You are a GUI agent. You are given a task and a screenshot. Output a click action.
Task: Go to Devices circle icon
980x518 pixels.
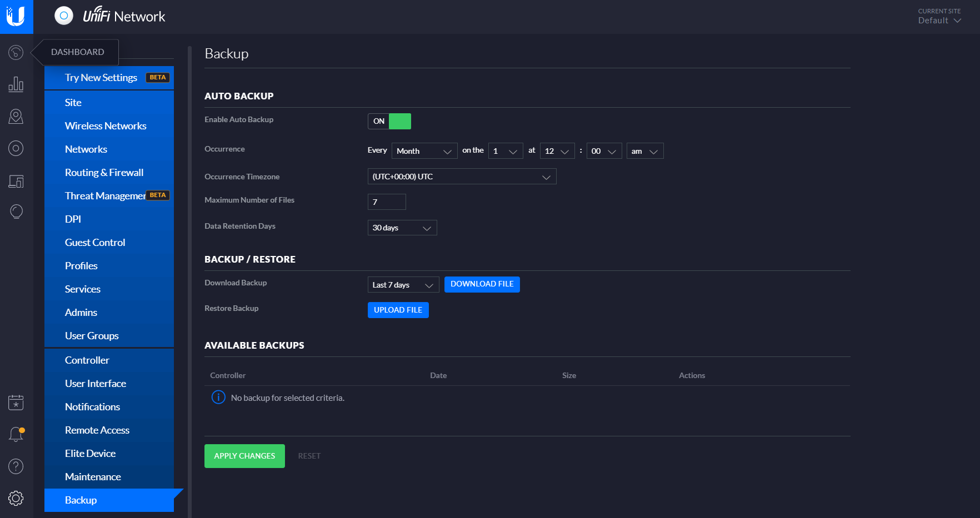(16, 148)
